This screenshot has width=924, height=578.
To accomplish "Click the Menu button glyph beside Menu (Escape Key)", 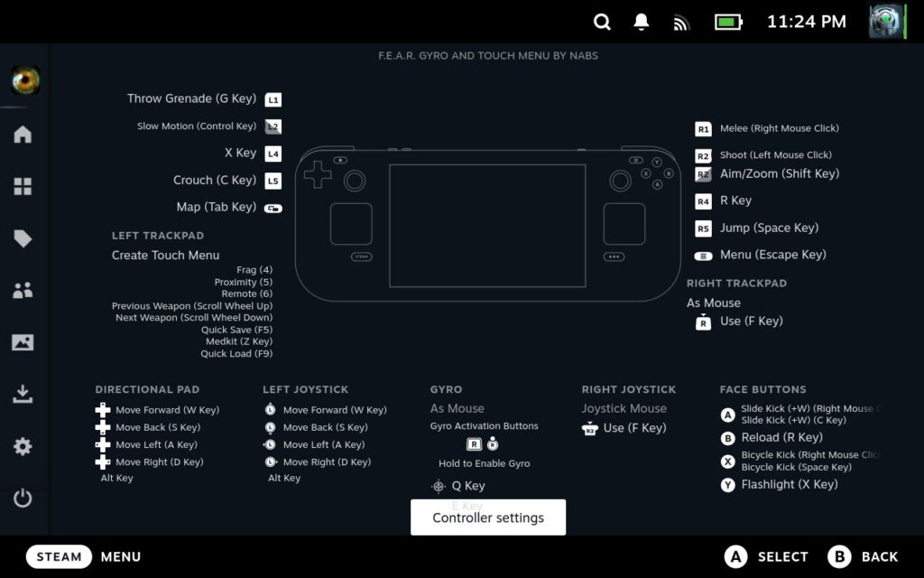I will [x=703, y=256].
